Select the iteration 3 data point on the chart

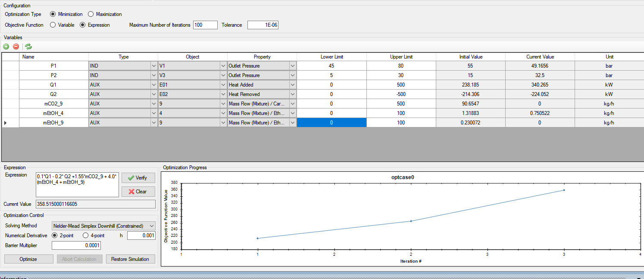tap(563, 189)
